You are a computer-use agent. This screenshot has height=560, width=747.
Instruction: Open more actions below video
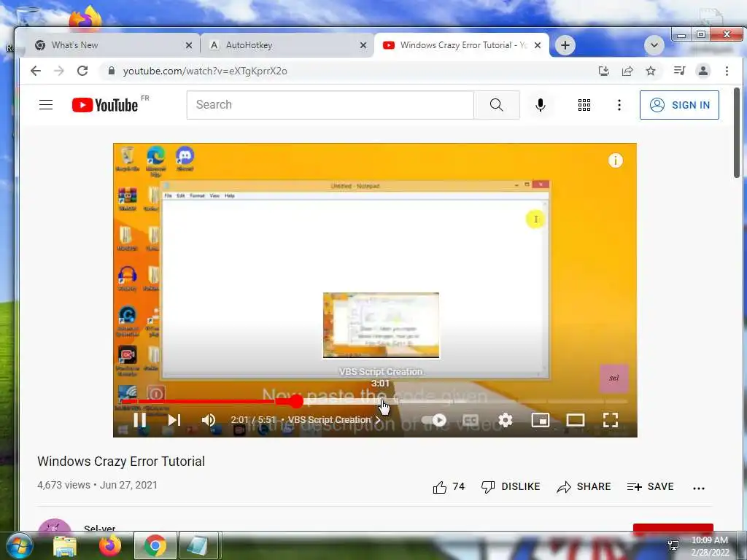tap(698, 488)
